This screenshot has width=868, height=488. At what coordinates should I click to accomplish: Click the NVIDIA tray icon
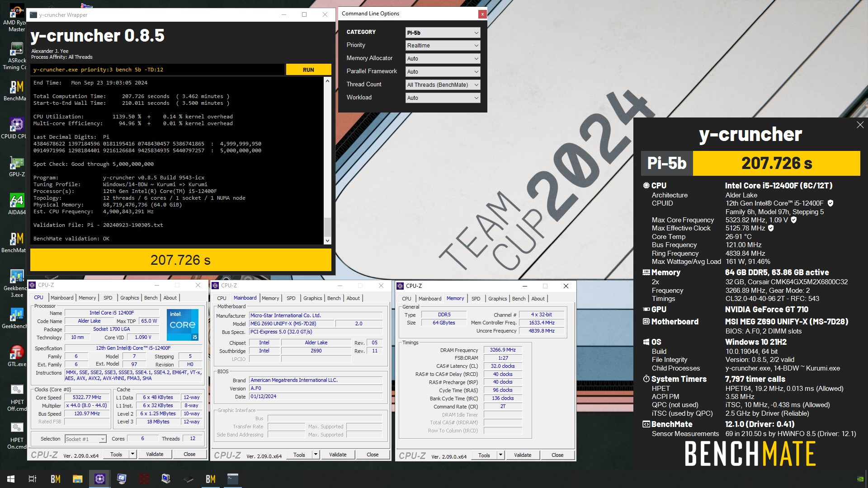pyautogui.click(x=860, y=479)
